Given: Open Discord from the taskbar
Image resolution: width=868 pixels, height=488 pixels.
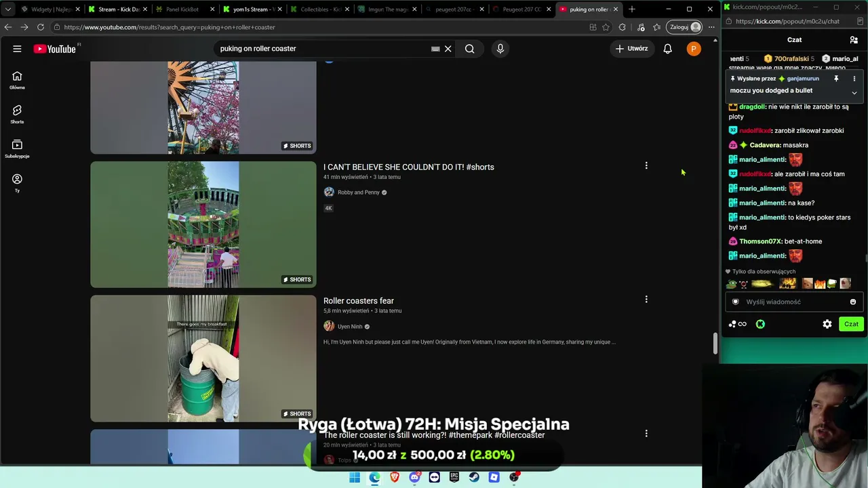Looking at the screenshot, I should (414, 478).
